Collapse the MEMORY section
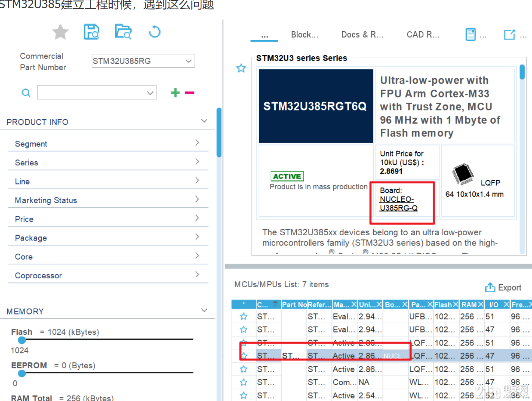Screen dimensions: 532x401 (x=204, y=310)
